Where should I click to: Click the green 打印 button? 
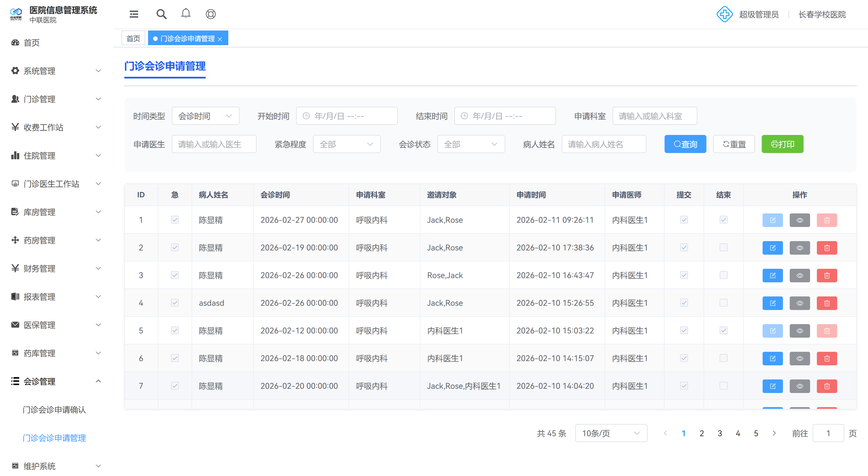coord(782,145)
